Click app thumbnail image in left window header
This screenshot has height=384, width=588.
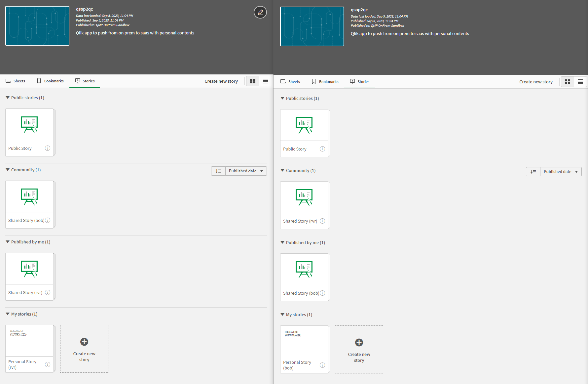click(x=37, y=26)
